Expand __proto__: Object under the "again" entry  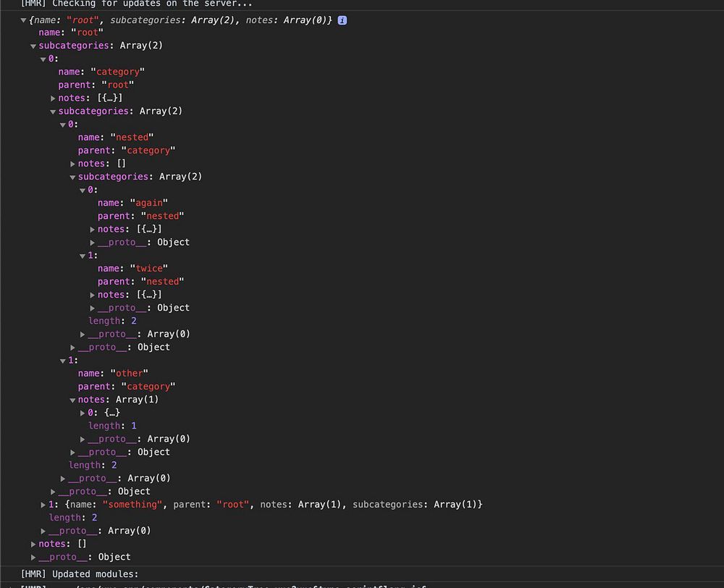[93, 243]
